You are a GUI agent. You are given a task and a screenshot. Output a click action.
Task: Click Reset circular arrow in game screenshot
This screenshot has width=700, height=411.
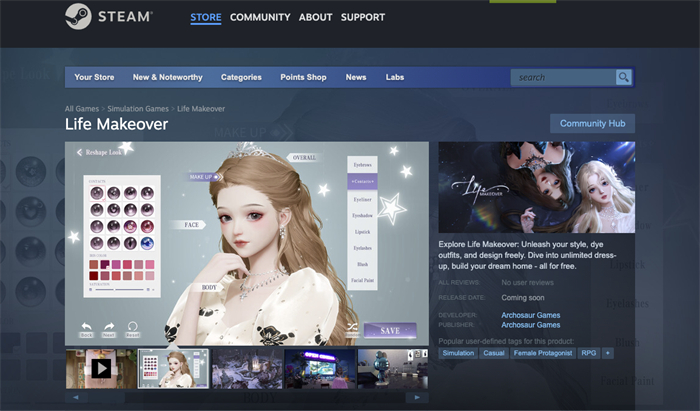[132, 330]
